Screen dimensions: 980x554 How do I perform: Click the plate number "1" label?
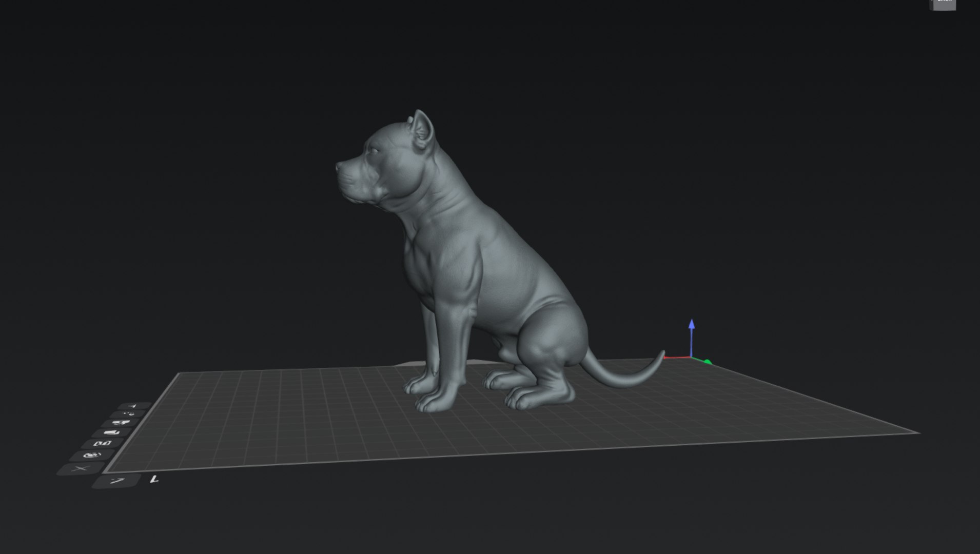click(154, 479)
